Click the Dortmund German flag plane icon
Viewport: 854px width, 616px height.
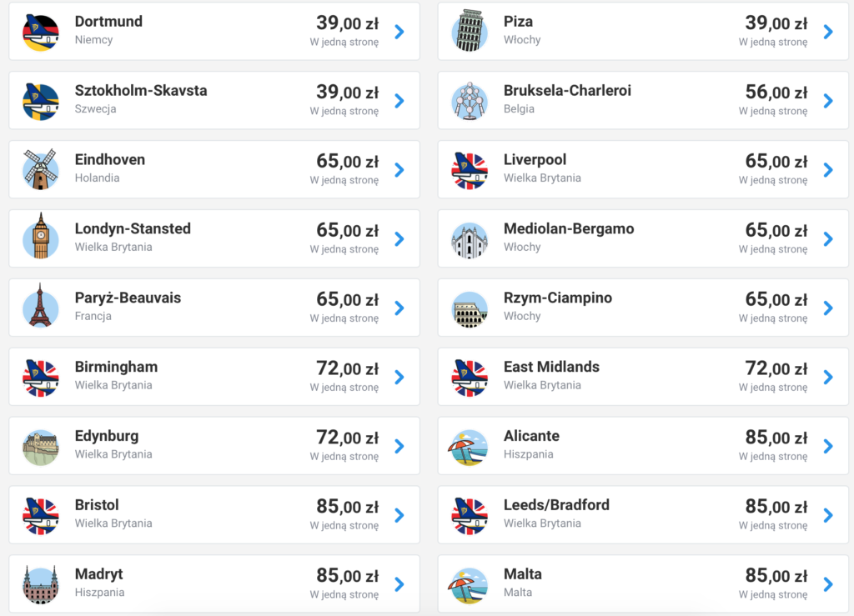pyautogui.click(x=40, y=32)
